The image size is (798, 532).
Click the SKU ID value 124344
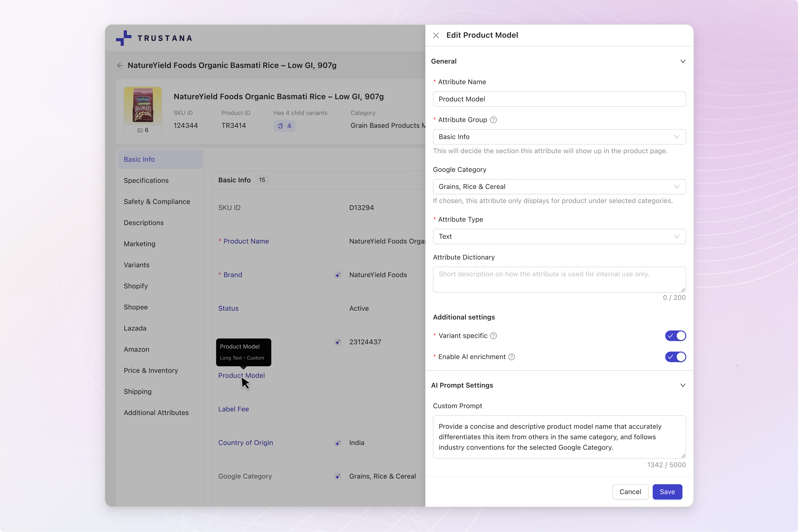pos(186,125)
